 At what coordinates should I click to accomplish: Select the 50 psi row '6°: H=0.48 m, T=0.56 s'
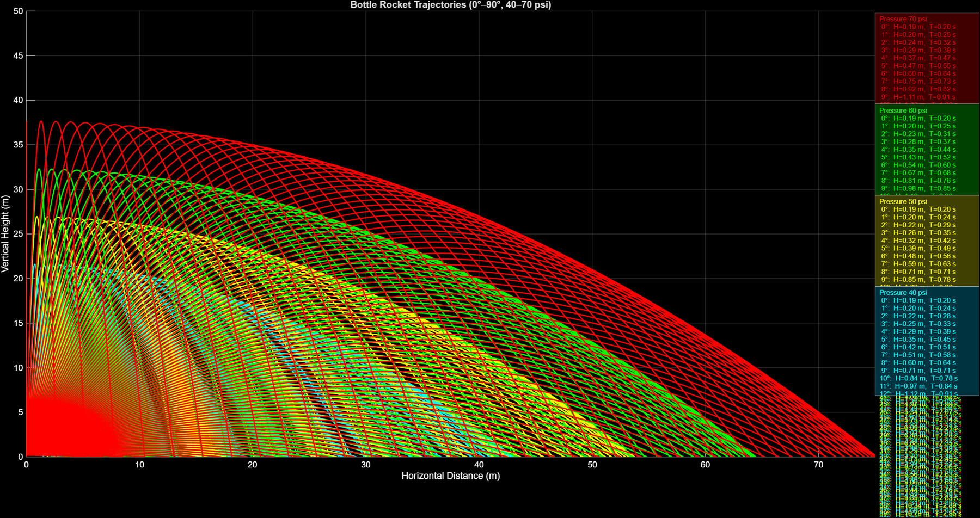[918, 256]
